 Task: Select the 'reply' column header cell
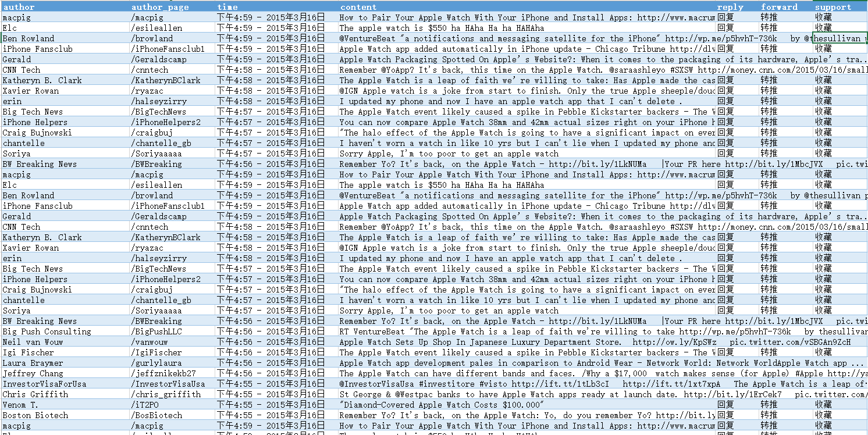[x=737, y=7]
